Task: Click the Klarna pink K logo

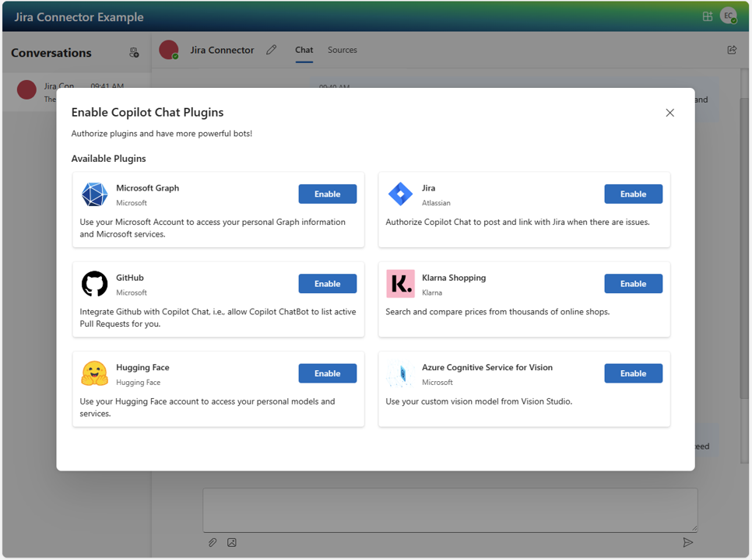Action: pyautogui.click(x=400, y=284)
